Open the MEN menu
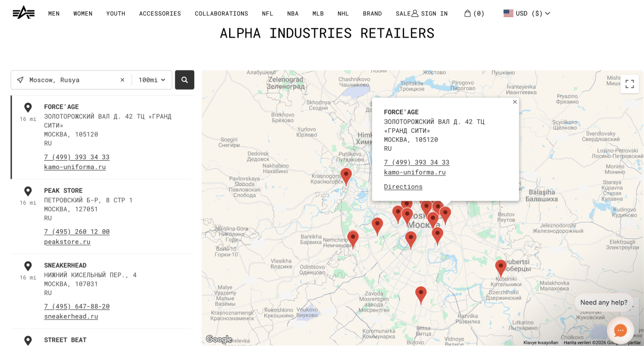Image resolution: width=644 pixels, height=346 pixels. click(x=54, y=13)
